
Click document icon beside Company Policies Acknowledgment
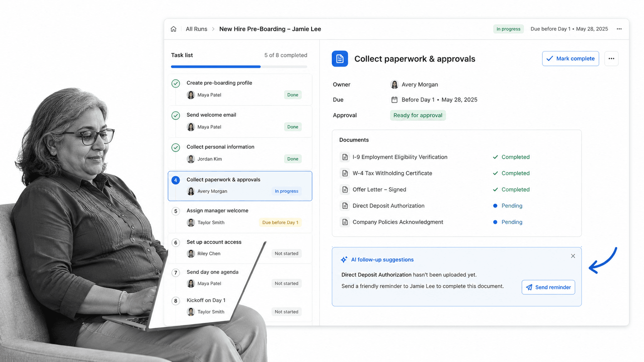tap(345, 222)
